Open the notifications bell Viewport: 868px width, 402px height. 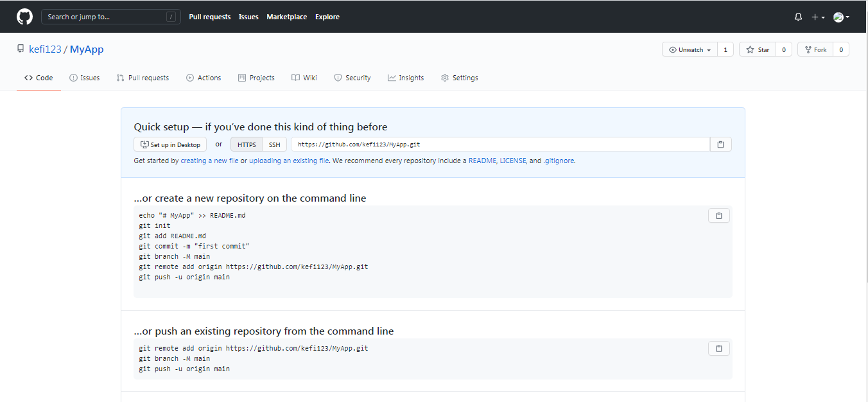798,17
